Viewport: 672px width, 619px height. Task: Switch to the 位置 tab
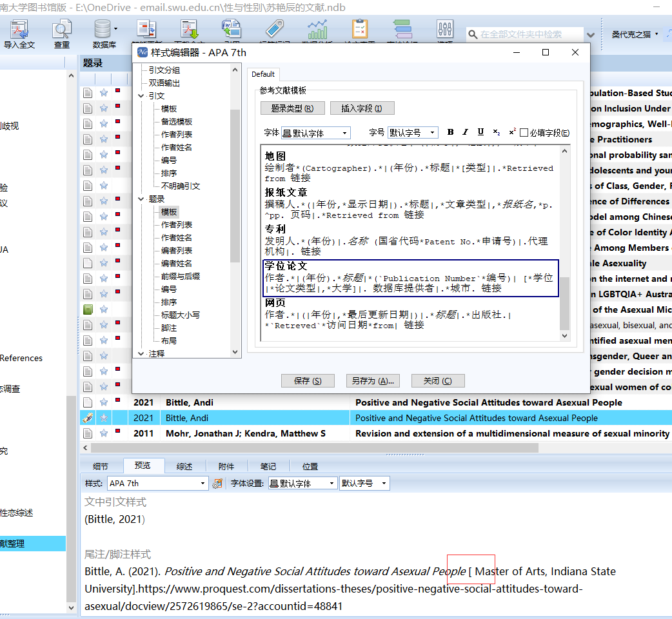click(x=310, y=466)
